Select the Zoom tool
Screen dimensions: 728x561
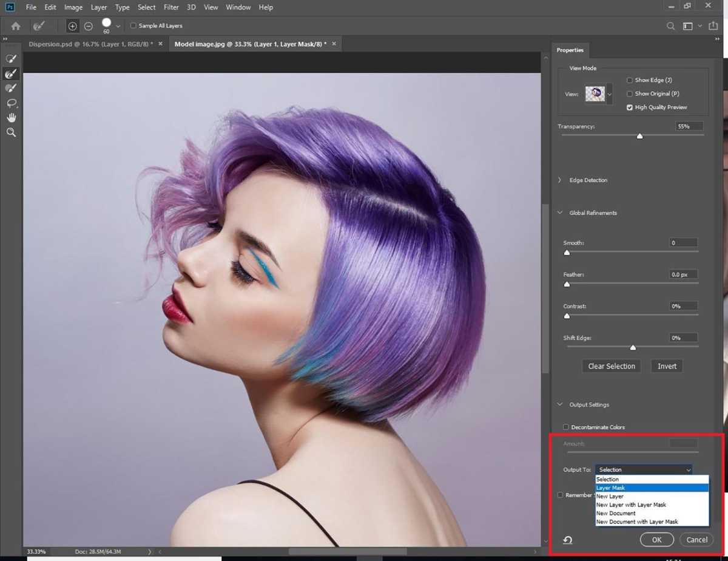pos(12,132)
